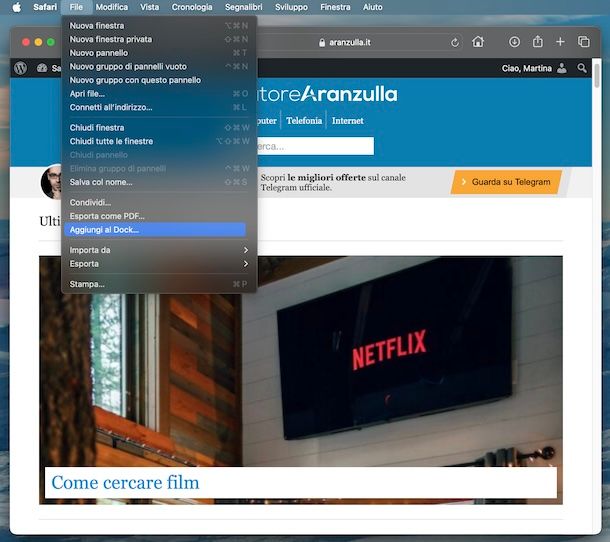The width and height of the screenshot is (610, 542).
Task: Open the Apple menu
Action: (x=16, y=7)
